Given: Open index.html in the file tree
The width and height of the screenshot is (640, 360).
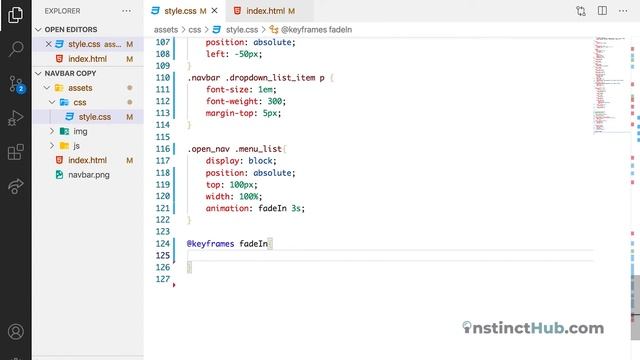Looking at the screenshot, I should (87, 160).
